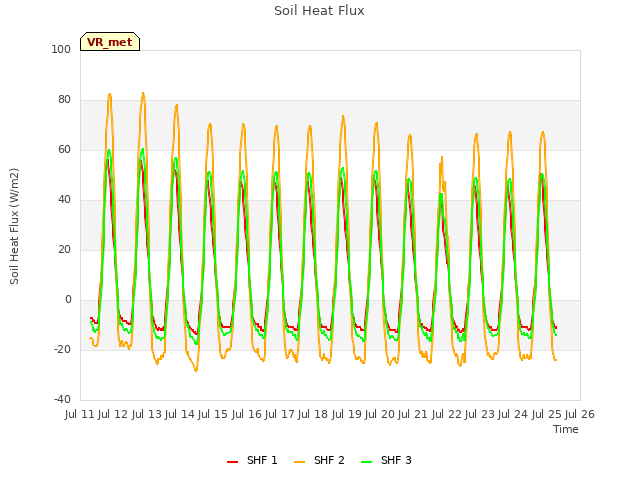Click the Jul 23 x-axis tick label
640x480 pixels.
[x=480, y=414]
